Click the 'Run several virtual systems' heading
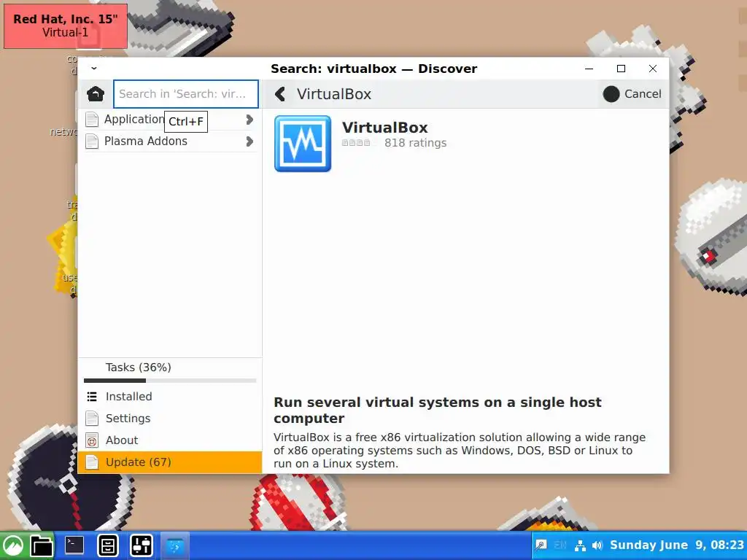The image size is (747, 560). tap(438, 410)
